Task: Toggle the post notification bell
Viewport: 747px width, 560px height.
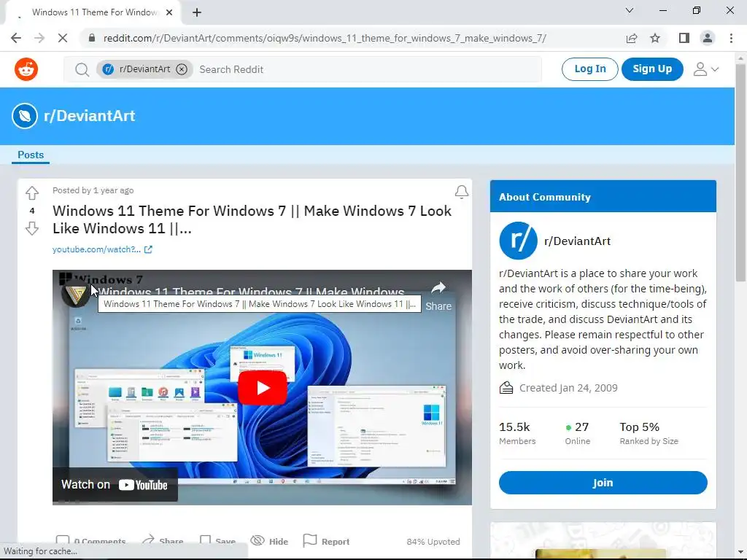Action: click(x=461, y=192)
